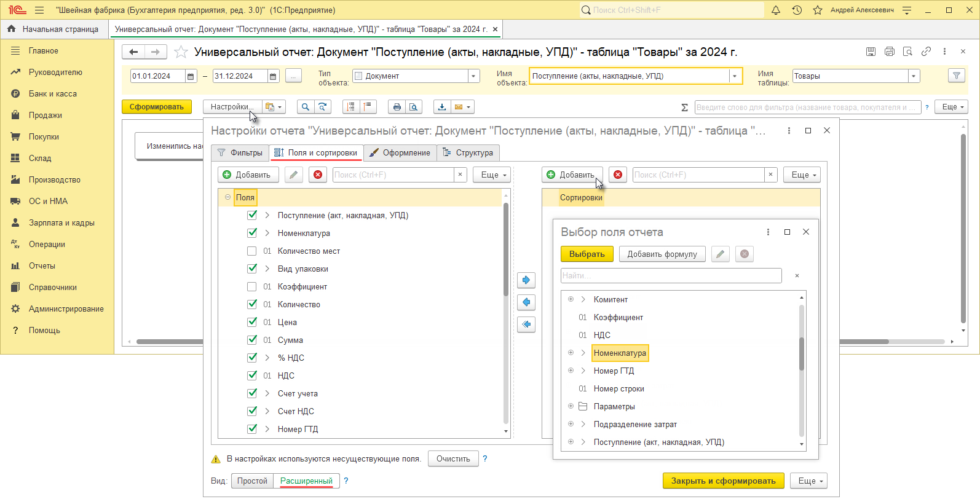This screenshot has height=499, width=980.
Task: Click the sum sigma icon
Action: click(x=684, y=108)
